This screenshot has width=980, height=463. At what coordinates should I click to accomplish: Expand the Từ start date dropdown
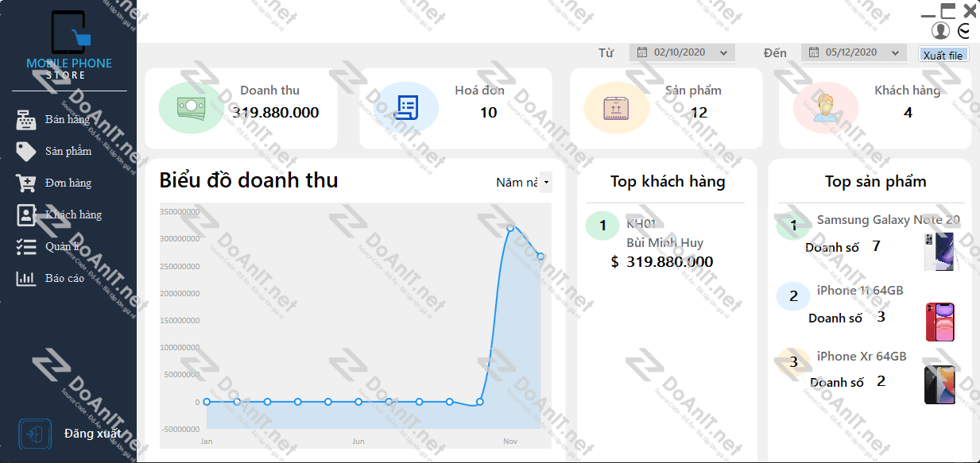click(723, 53)
